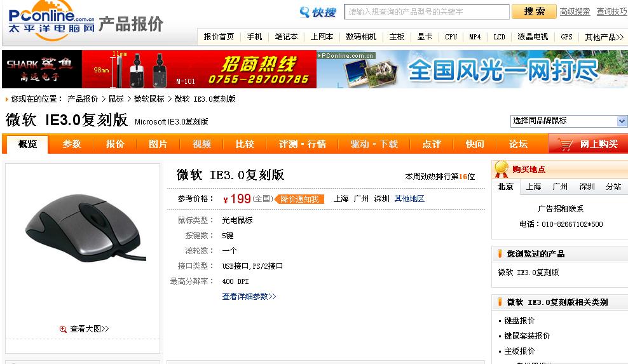
Task: Click 微软鼠标 in the breadcrumb
Action: click(x=149, y=99)
